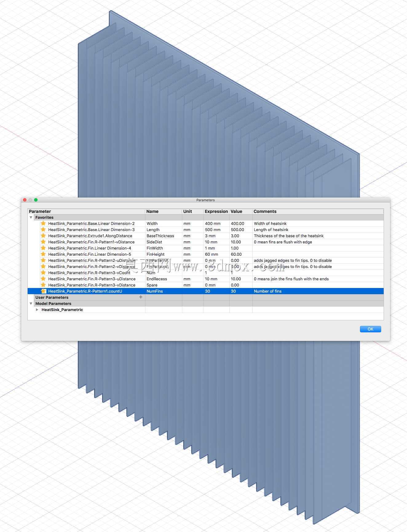The width and height of the screenshot is (407, 532).
Task: Click the Name column header
Action: [164, 211]
